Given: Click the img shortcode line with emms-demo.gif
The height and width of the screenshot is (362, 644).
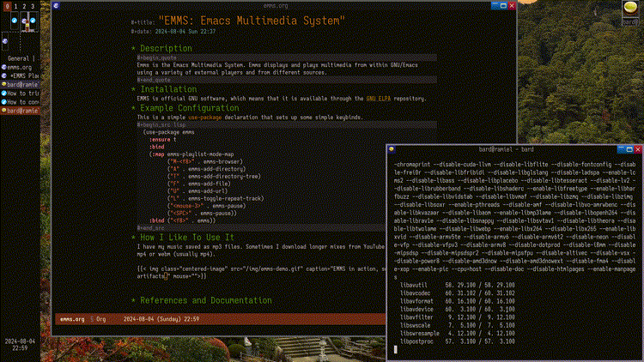Looking at the screenshot, I should [261, 268].
